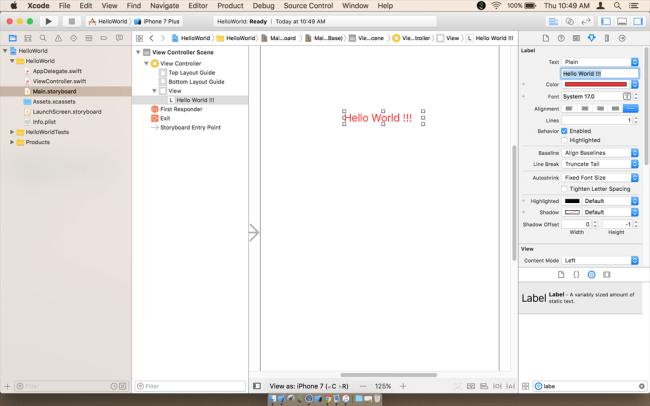Open the Source Control menu

[x=308, y=6]
